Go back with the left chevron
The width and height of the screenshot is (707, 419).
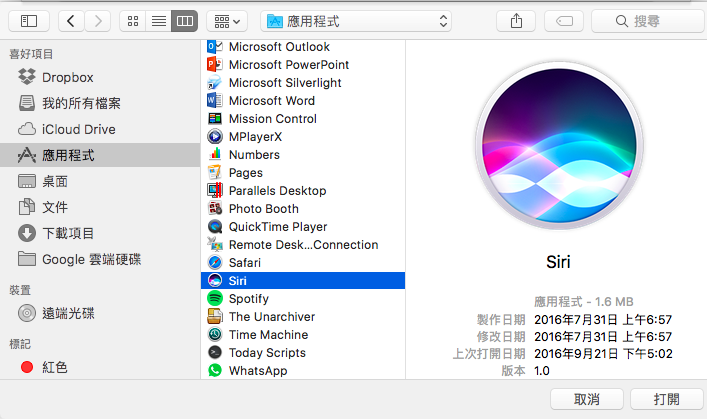click(x=71, y=21)
